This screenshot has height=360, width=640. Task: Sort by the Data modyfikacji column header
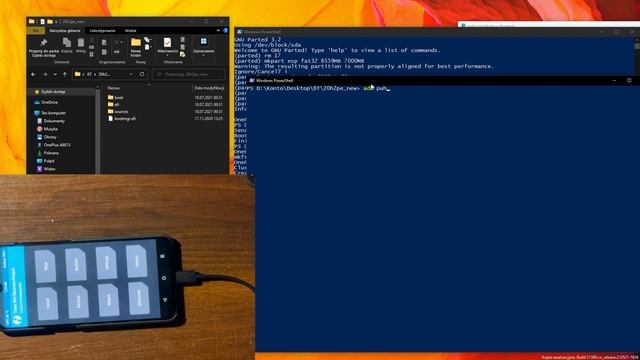click(x=209, y=88)
